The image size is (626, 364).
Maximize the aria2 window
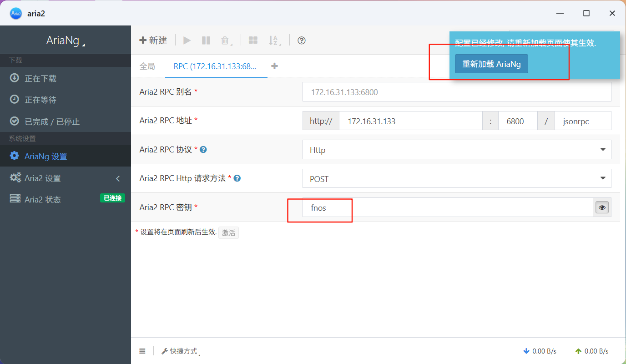[x=586, y=13]
